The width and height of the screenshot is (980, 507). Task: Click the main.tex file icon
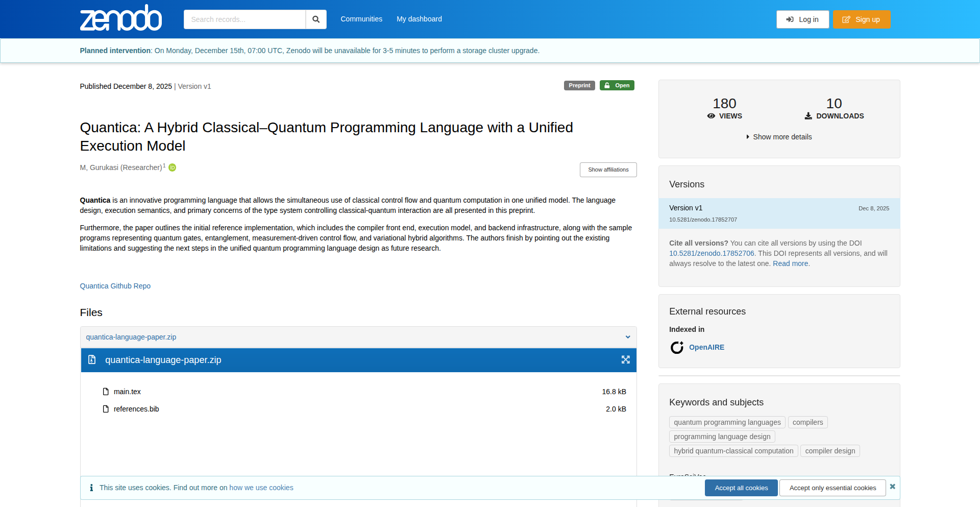click(x=106, y=392)
